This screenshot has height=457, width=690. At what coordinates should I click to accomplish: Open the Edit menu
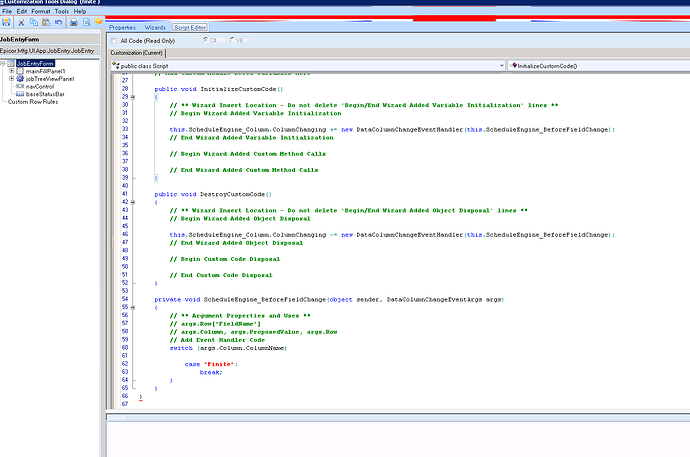(22, 11)
